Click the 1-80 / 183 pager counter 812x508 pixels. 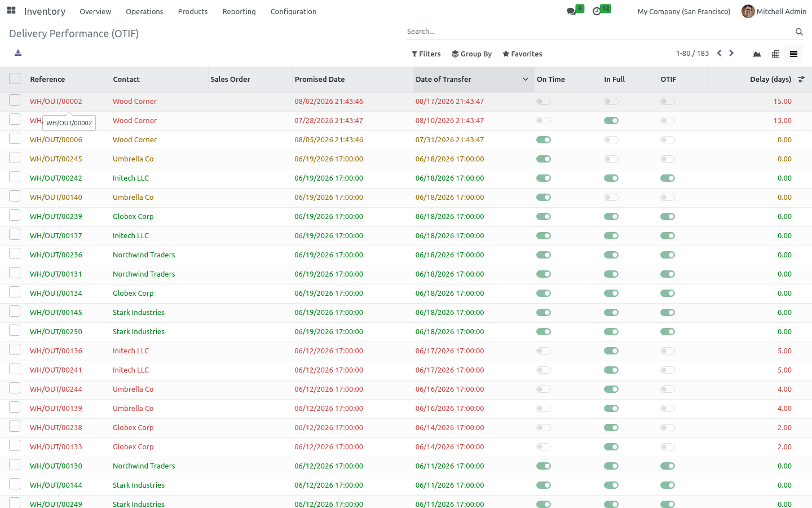(x=692, y=54)
